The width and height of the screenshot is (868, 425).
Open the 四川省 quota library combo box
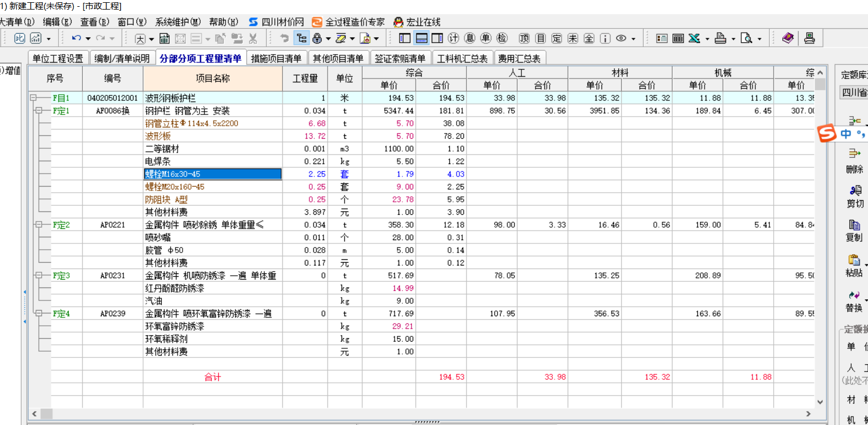point(854,92)
